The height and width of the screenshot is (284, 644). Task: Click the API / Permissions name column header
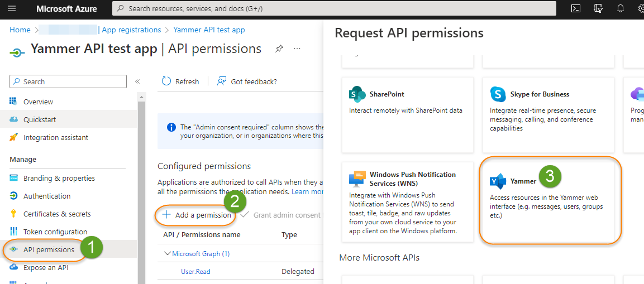coord(202,235)
